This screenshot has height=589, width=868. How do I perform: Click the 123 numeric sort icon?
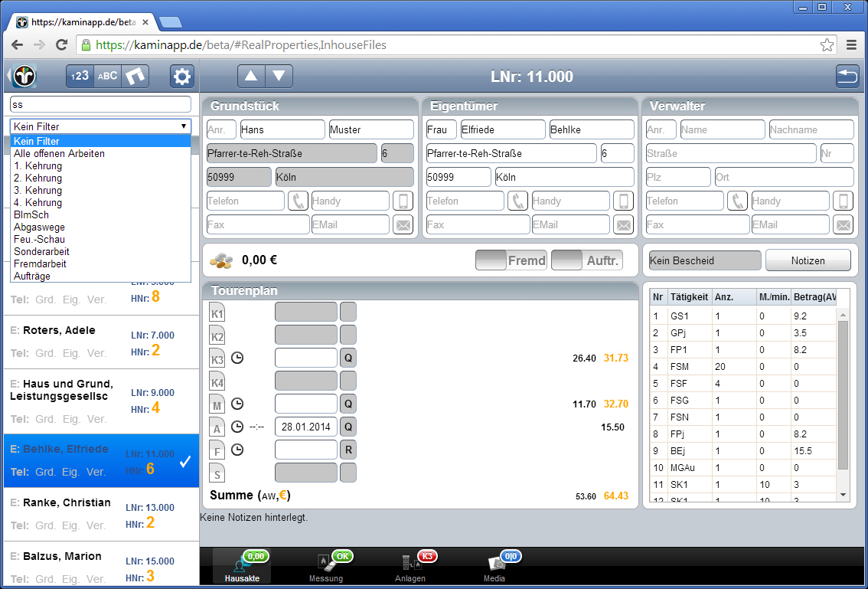coord(80,77)
